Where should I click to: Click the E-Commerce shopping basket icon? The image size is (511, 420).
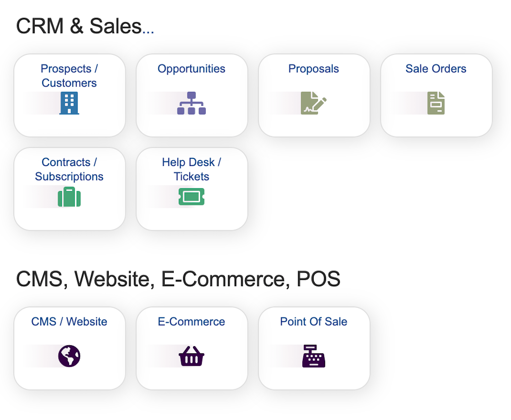tap(192, 356)
